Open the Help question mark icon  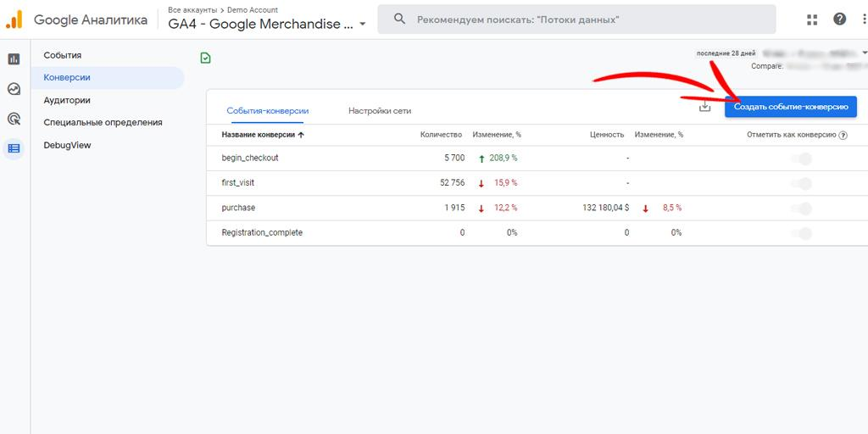pyautogui.click(x=839, y=19)
